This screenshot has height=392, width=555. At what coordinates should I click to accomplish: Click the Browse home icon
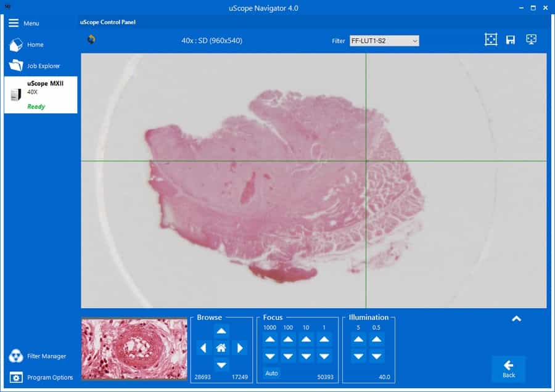tap(221, 348)
